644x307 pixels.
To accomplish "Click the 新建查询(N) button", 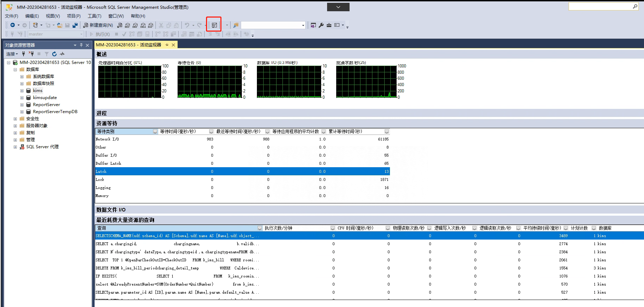I will (x=98, y=25).
